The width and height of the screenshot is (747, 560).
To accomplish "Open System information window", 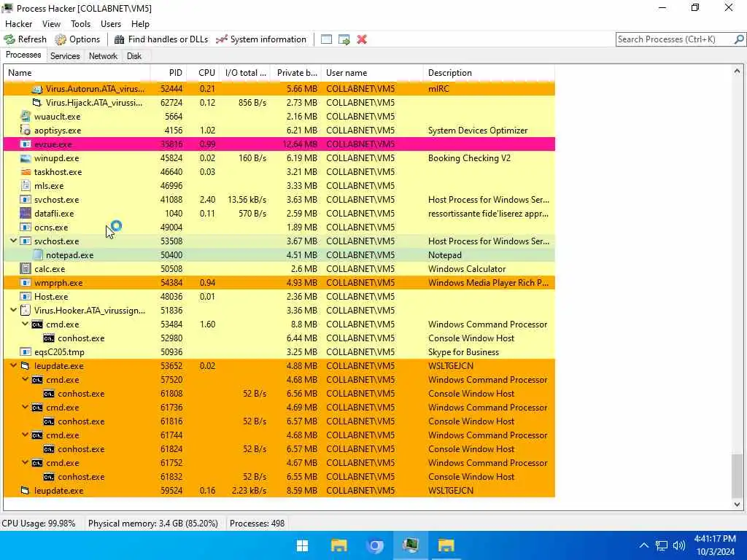I will coord(261,39).
